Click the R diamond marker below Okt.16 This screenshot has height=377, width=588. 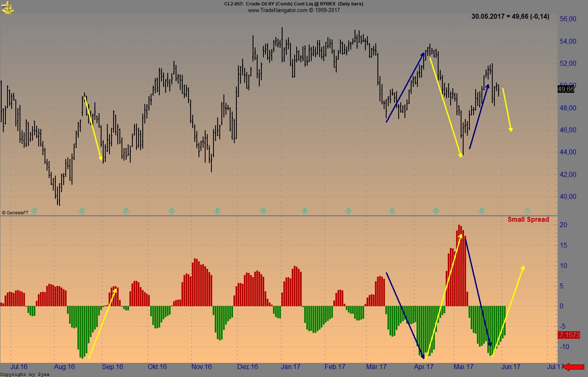point(172,211)
